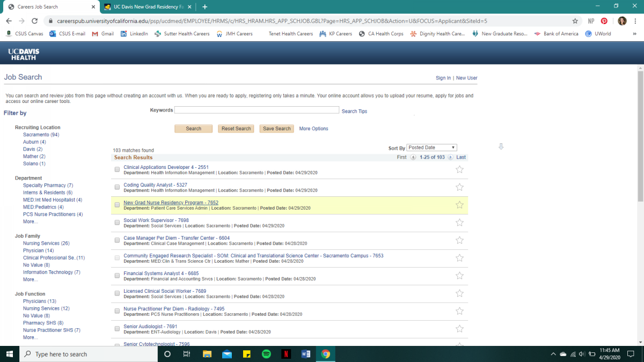Check the Coding Quality Analyst checkbox
The image size is (644, 362).
point(118,187)
